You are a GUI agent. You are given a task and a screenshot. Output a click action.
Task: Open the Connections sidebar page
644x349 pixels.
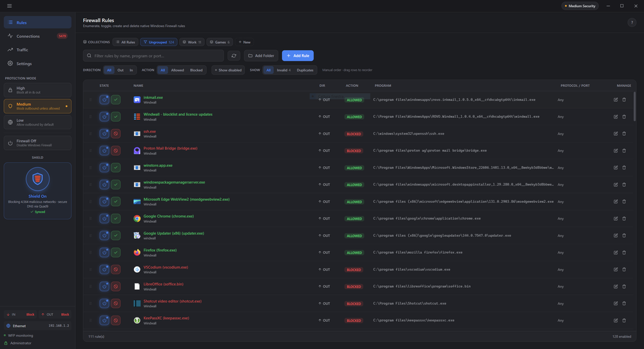pos(37,36)
